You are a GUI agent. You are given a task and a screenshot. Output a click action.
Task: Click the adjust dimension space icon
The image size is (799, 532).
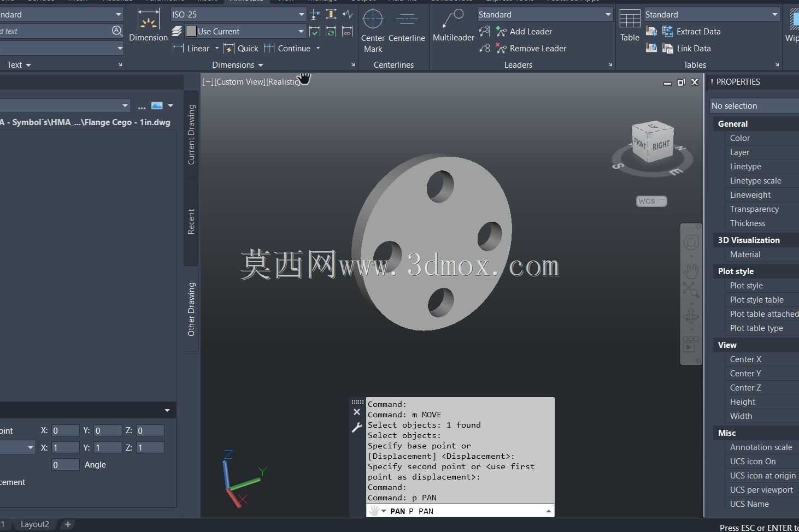point(331,14)
